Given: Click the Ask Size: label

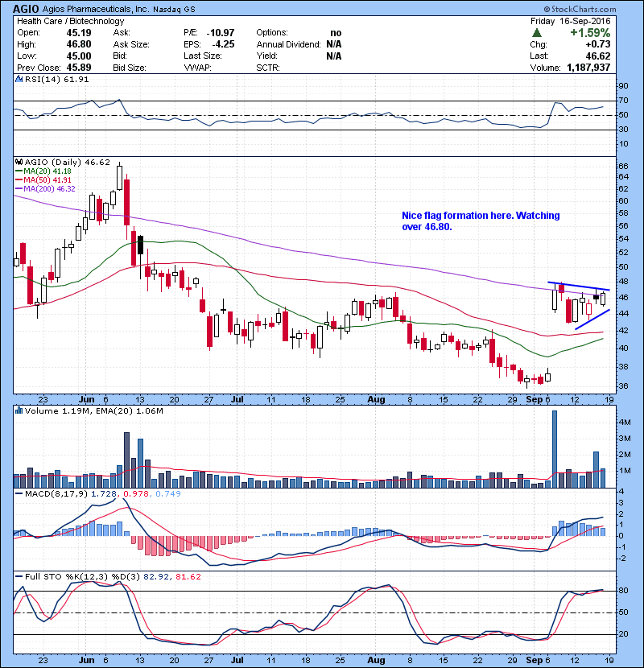Looking at the screenshot, I should pos(131,44).
